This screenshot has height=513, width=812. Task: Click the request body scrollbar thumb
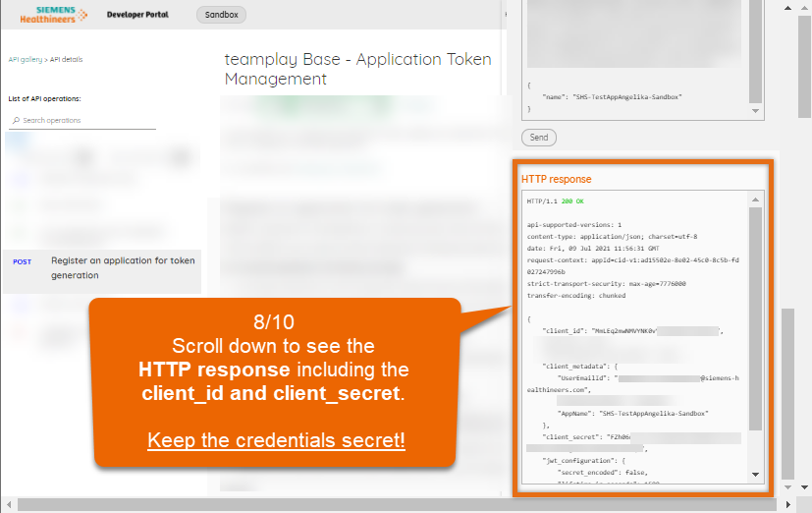click(x=755, y=49)
